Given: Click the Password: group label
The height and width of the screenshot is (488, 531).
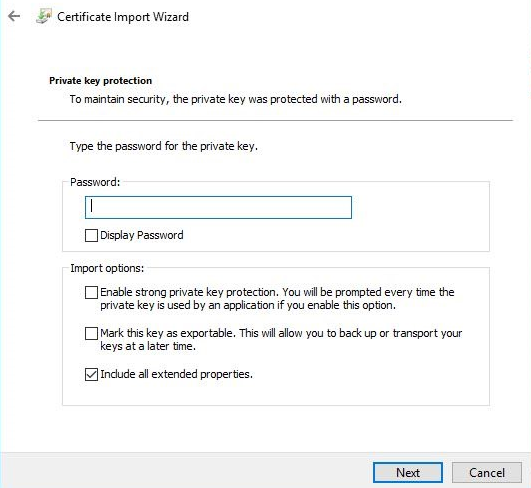Looking at the screenshot, I should click(95, 182).
